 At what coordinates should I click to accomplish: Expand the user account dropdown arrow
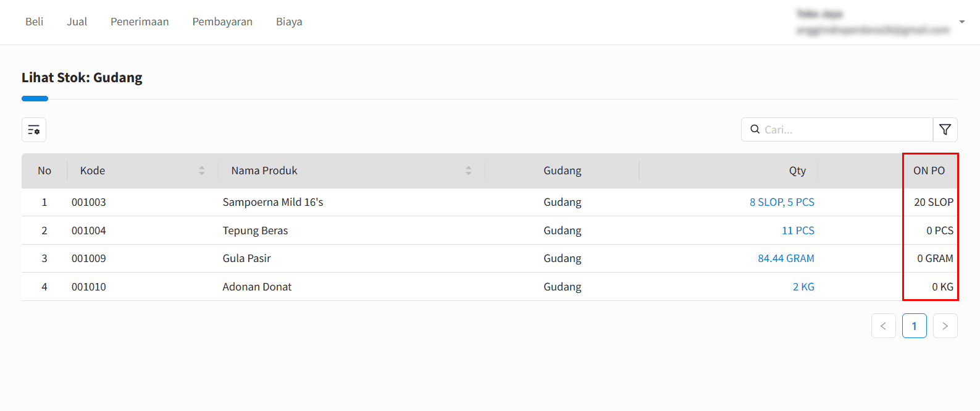point(961,22)
